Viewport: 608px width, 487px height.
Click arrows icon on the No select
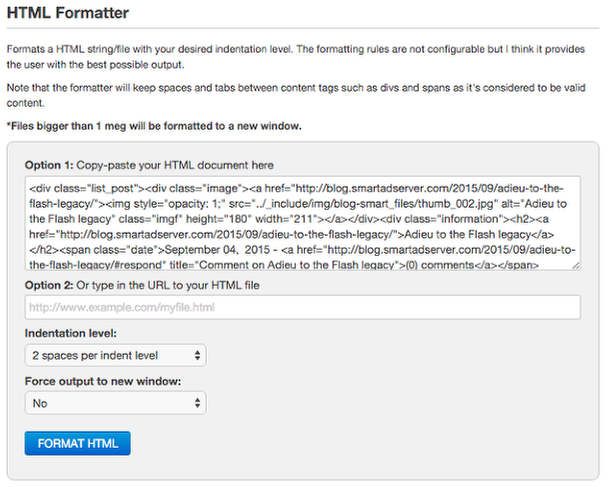tap(197, 403)
